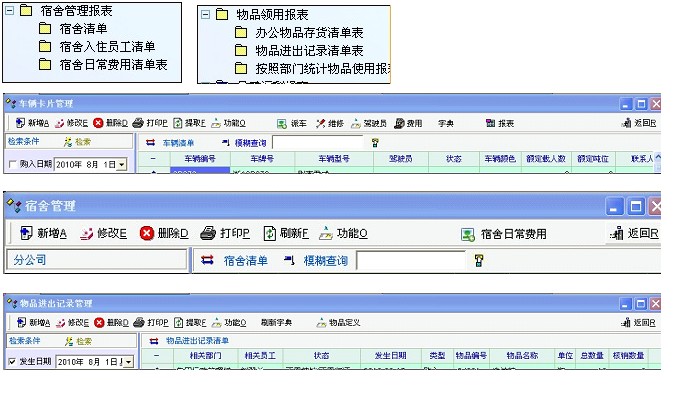Screen dimensions: 682x397
Task: Click the 报表 icon in vehicle toolbar
Action: click(490, 123)
